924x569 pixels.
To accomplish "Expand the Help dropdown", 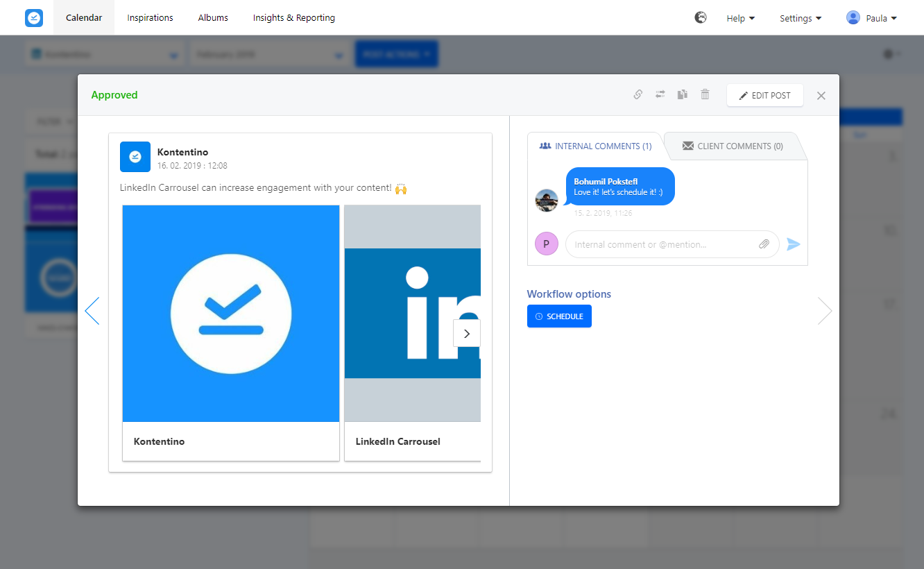I will [x=741, y=18].
